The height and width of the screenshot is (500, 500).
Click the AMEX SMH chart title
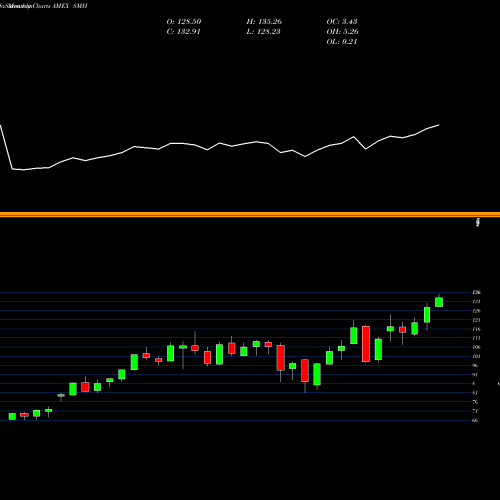pos(70,6)
